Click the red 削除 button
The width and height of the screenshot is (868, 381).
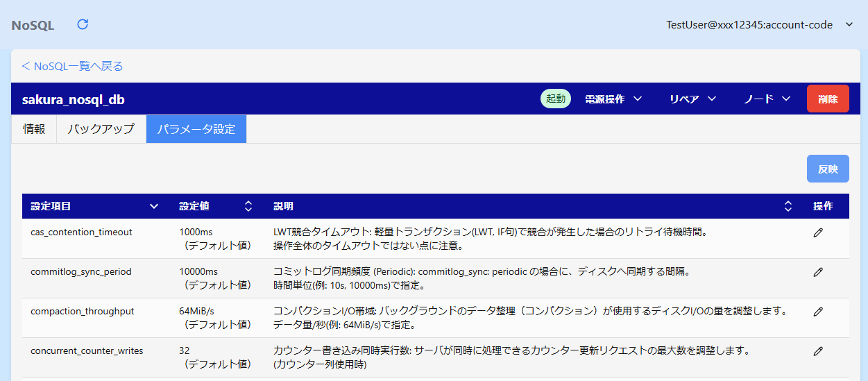[x=827, y=99]
